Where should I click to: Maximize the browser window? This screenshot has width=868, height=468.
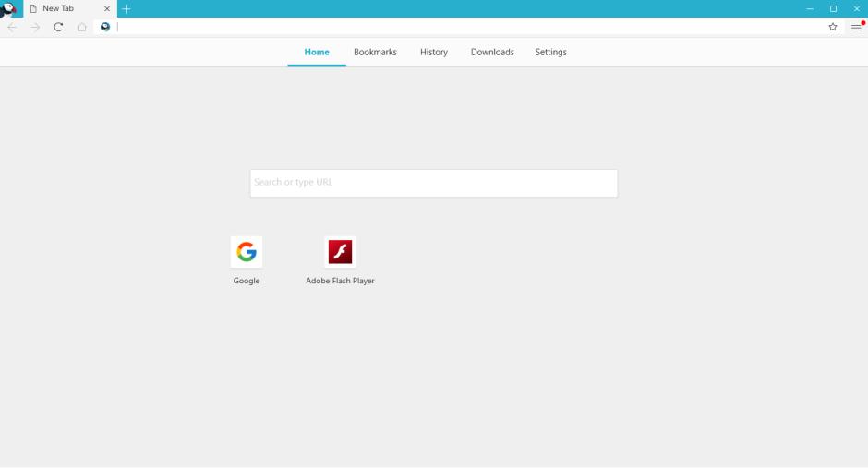(x=833, y=9)
